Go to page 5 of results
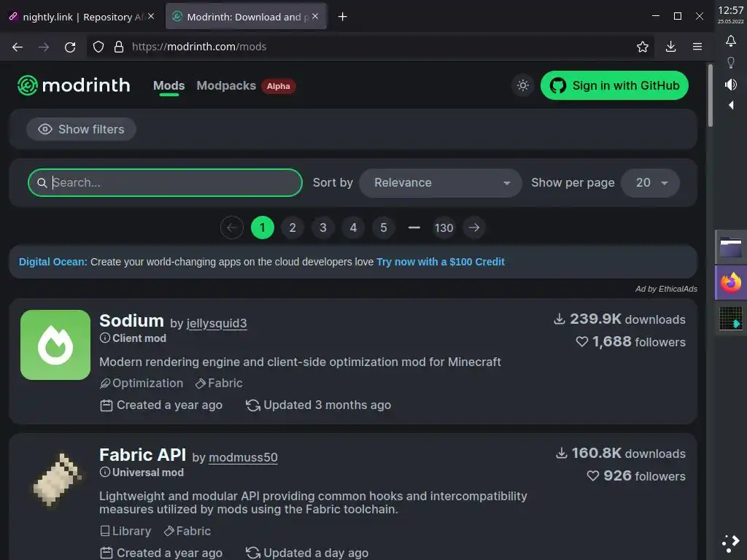 click(x=384, y=227)
